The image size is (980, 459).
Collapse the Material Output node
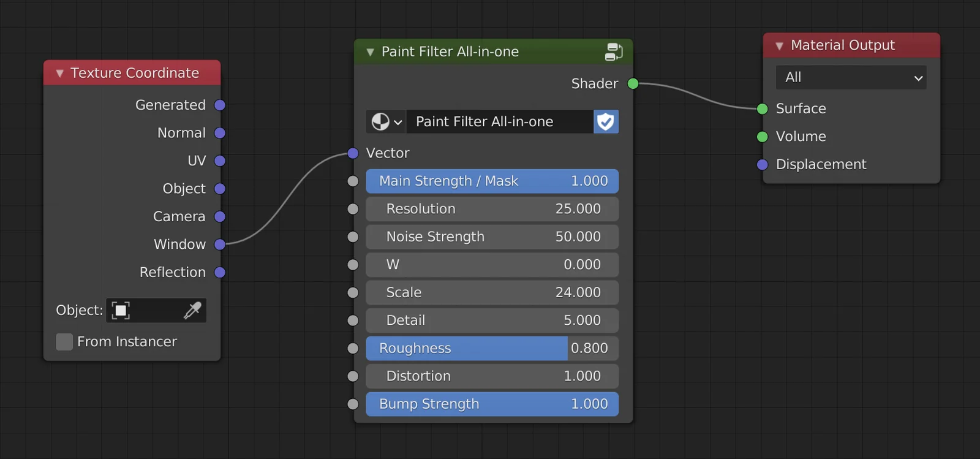(x=779, y=46)
